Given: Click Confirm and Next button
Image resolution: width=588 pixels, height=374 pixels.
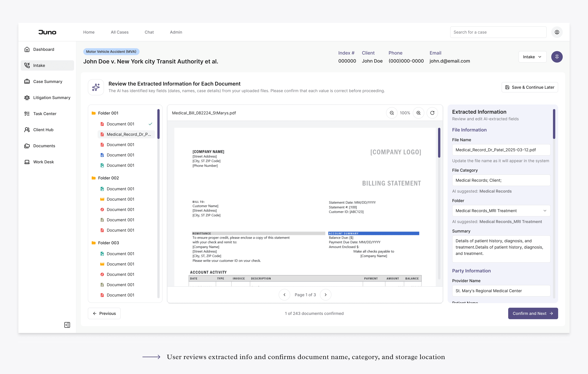Looking at the screenshot, I should pos(533,313).
